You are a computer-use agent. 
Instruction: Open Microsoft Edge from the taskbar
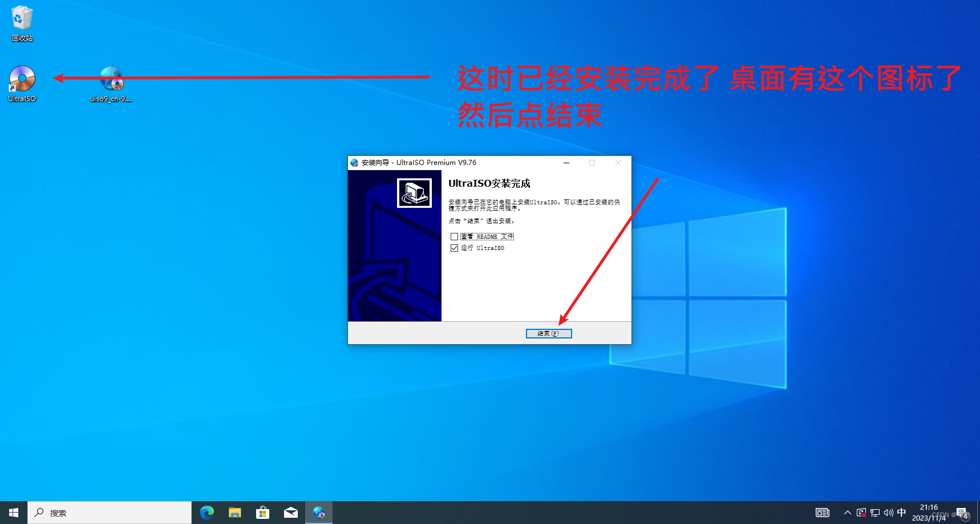(206, 512)
